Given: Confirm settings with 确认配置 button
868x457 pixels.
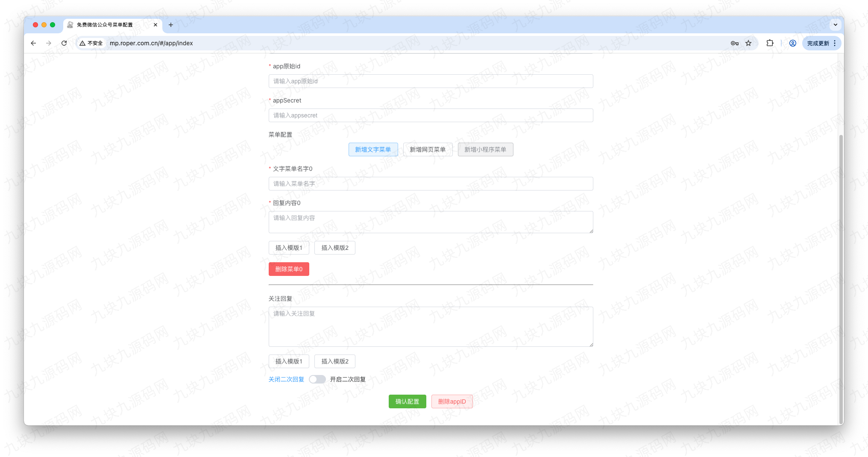Looking at the screenshot, I should click(x=407, y=401).
